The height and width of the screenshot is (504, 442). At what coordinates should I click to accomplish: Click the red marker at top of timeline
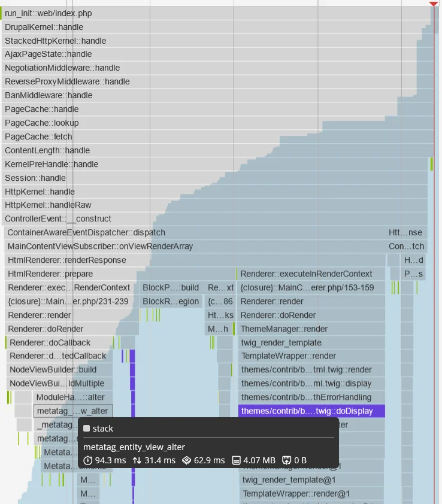[x=433, y=4]
